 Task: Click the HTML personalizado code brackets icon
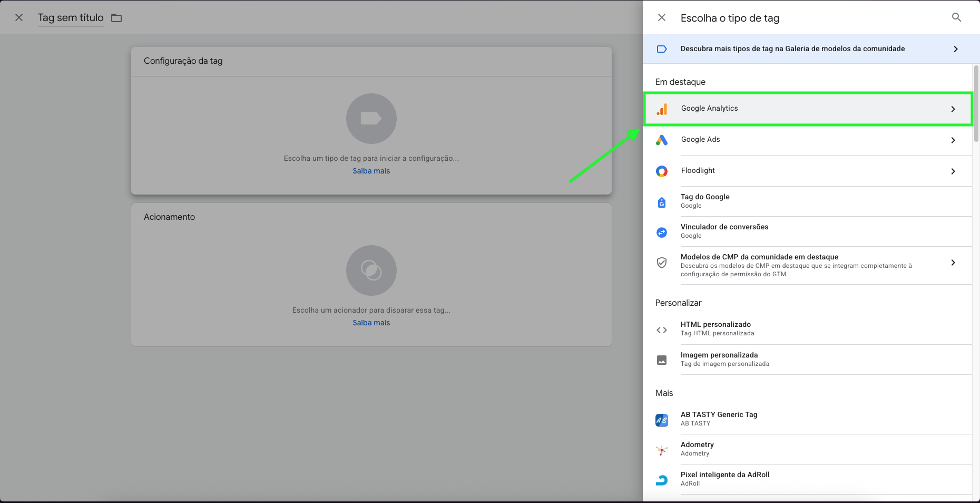coord(662,330)
